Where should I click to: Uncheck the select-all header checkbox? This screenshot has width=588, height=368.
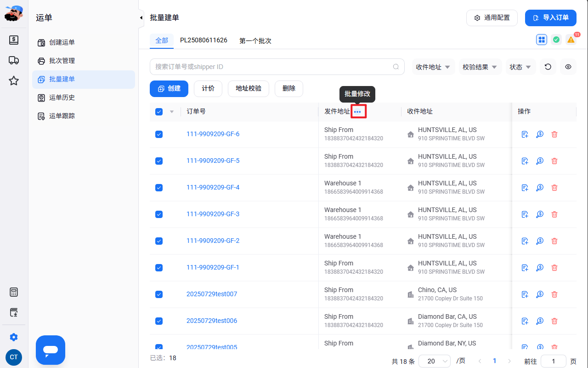[x=159, y=111]
